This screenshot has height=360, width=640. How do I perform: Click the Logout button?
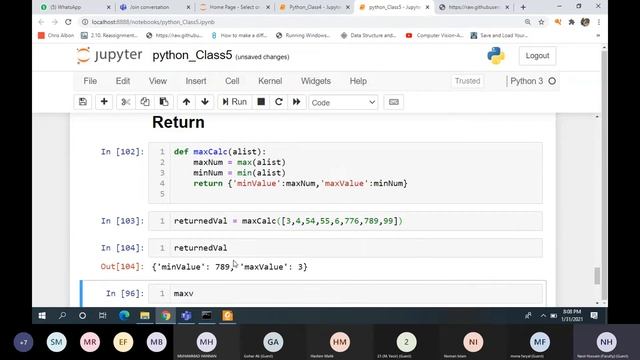[x=537, y=56]
